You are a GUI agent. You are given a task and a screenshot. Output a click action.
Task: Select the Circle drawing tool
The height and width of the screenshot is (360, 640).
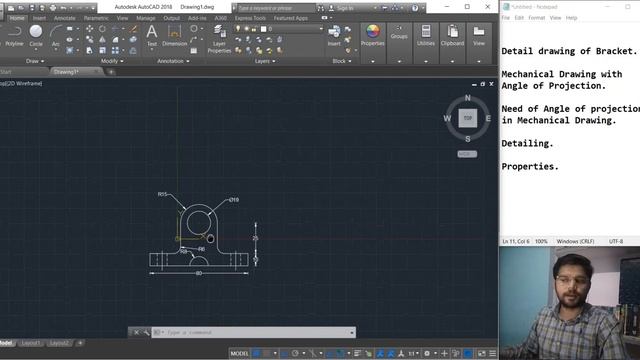click(36, 35)
